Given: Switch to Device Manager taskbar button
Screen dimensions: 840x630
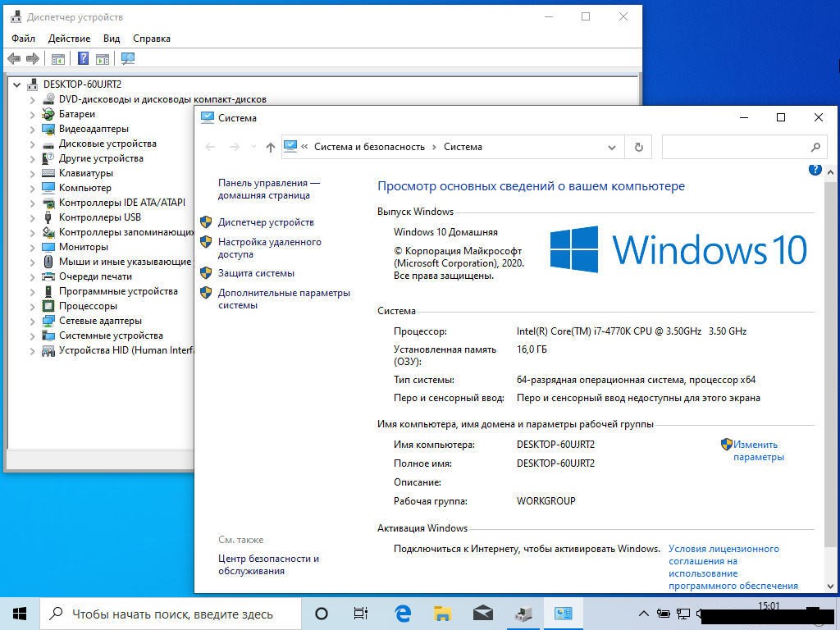Looking at the screenshot, I should [x=523, y=614].
